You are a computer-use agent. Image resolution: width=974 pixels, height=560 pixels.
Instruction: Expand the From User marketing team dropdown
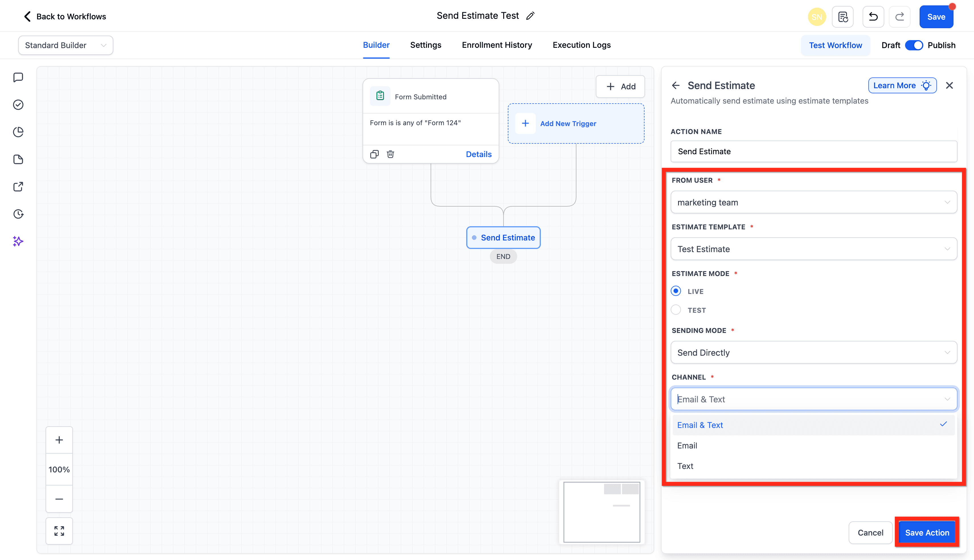(x=814, y=202)
